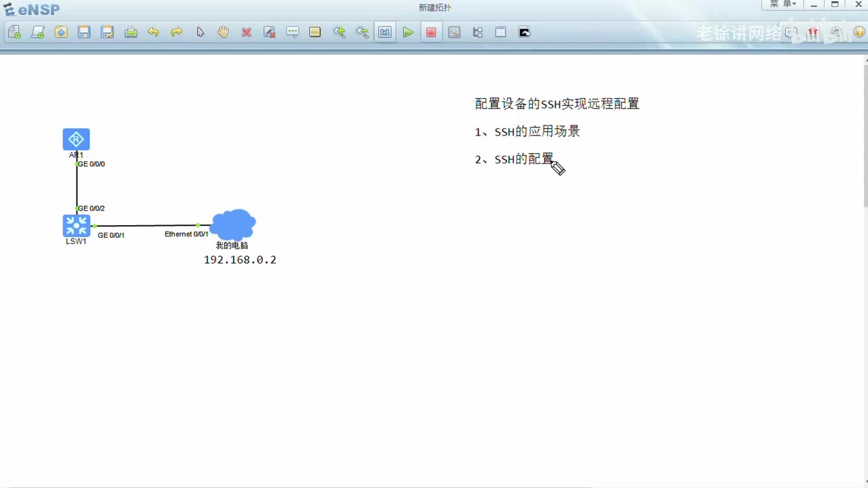Image resolution: width=868 pixels, height=488 pixels.
Task: Click the delete all connections icon
Action: pyautogui.click(x=269, y=32)
